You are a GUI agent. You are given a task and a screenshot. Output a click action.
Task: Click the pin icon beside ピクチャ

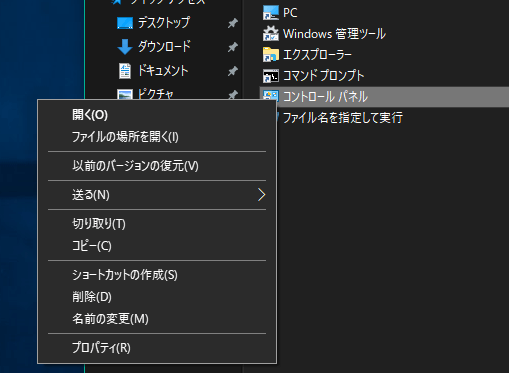pyautogui.click(x=233, y=95)
